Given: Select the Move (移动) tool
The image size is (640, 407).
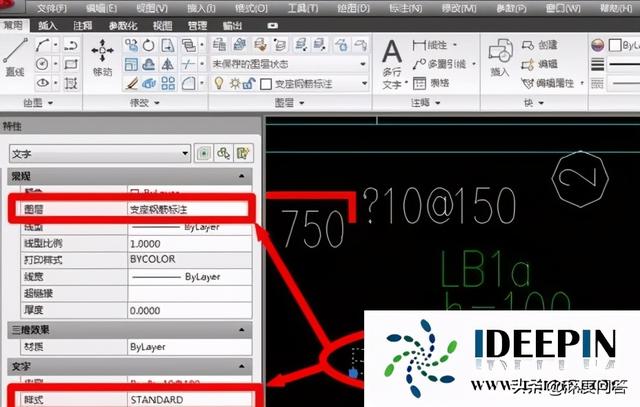Looking at the screenshot, I should click(x=102, y=55).
